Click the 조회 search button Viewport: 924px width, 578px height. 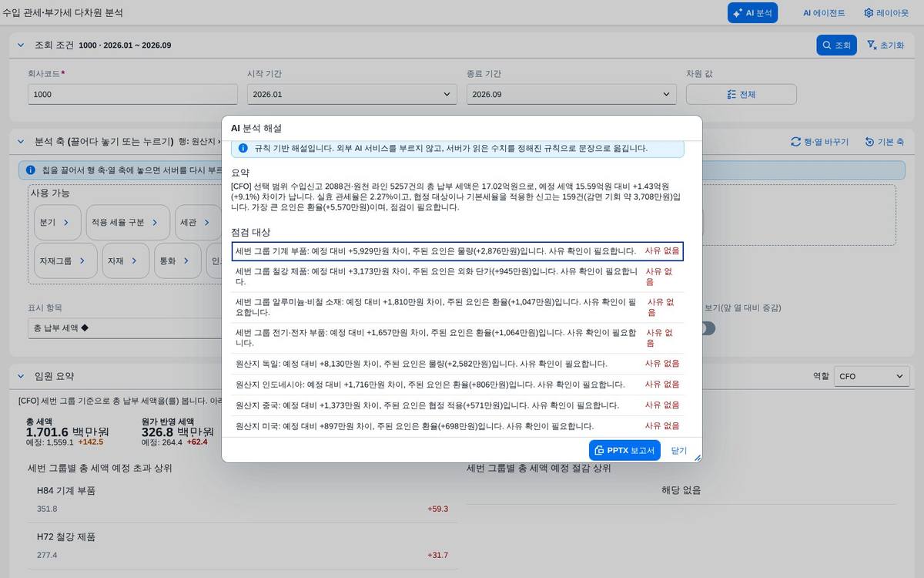(x=836, y=45)
